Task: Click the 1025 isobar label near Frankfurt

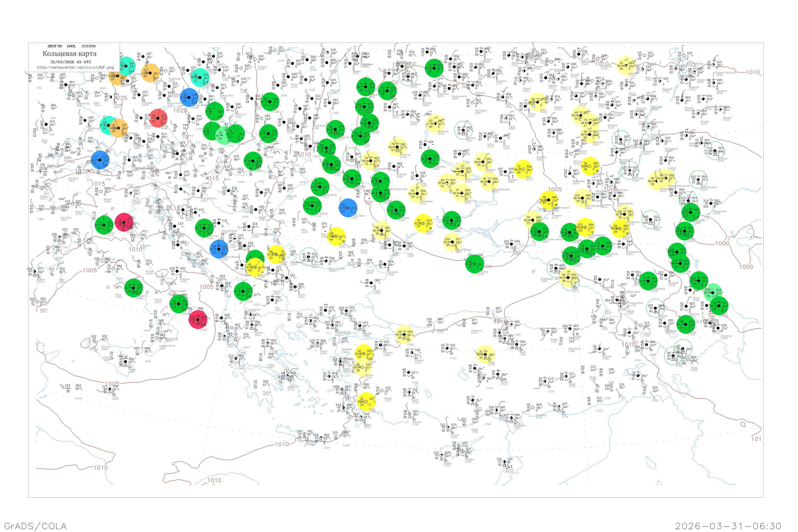Action: click(x=121, y=98)
